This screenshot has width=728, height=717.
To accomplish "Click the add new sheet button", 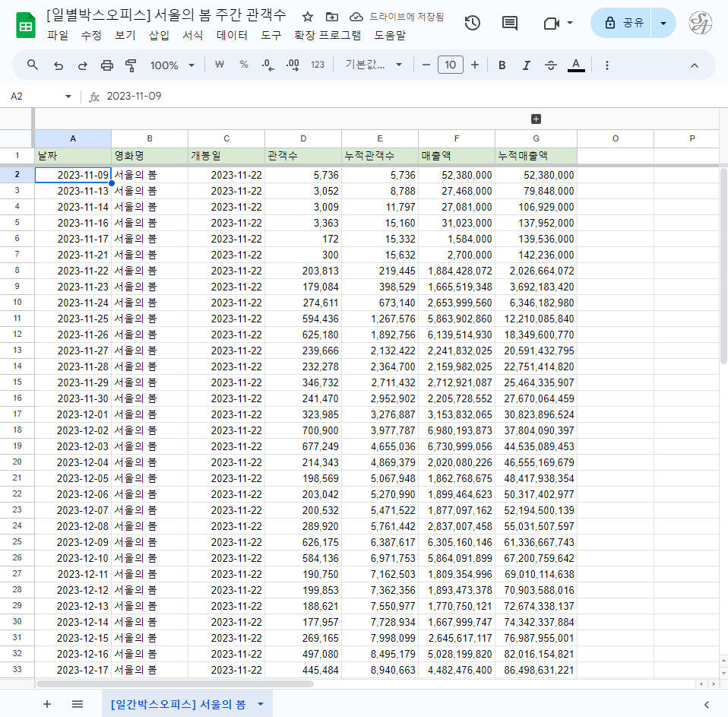I will [x=47, y=704].
